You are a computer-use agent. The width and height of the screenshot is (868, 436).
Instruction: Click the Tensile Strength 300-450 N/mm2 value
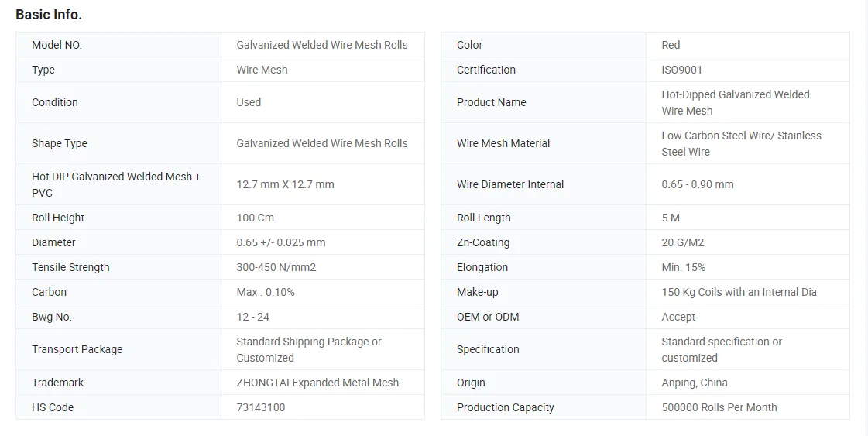click(x=276, y=267)
